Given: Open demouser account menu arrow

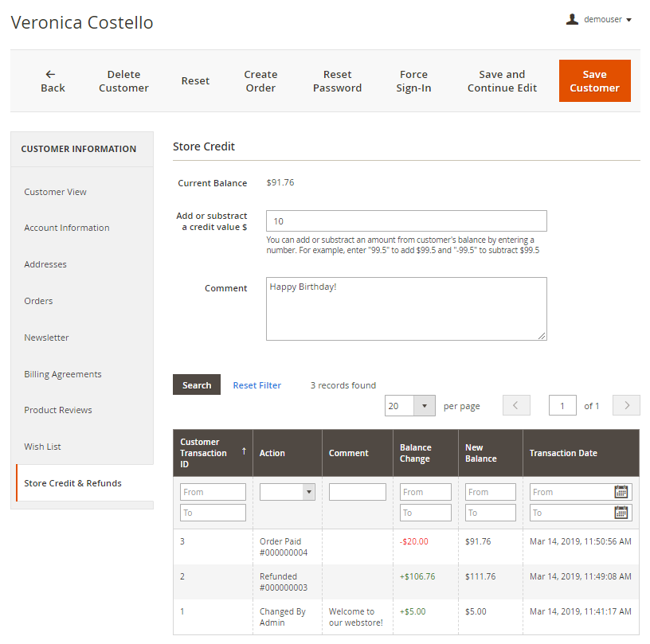Looking at the screenshot, I should pos(629,20).
